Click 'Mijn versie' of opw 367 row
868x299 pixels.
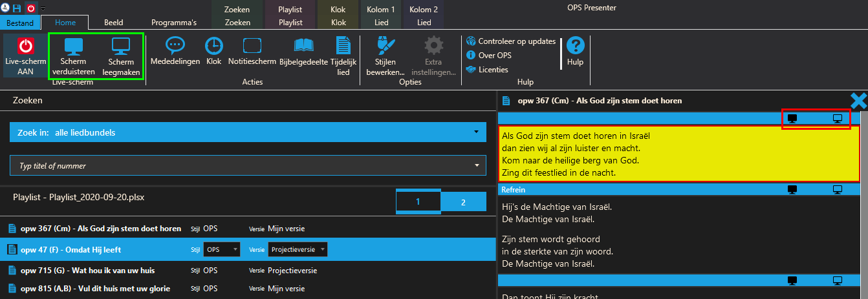tap(286, 229)
